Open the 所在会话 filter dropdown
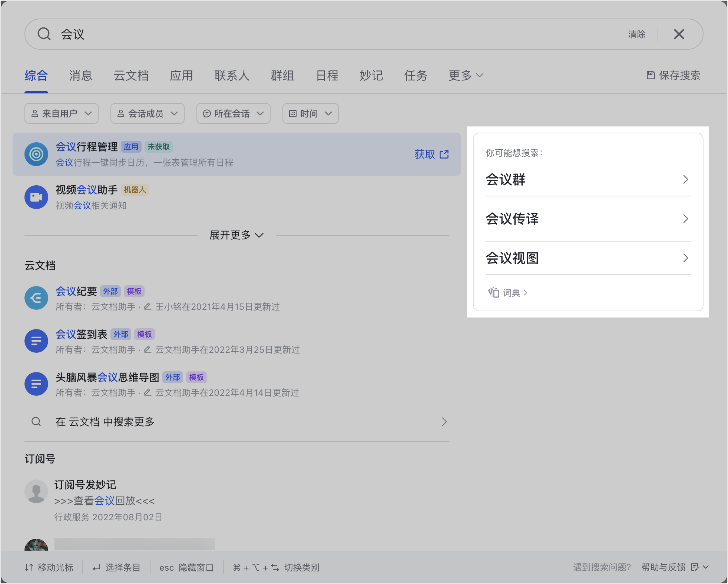This screenshot has height=584, width=728. (x=234, y=113)
